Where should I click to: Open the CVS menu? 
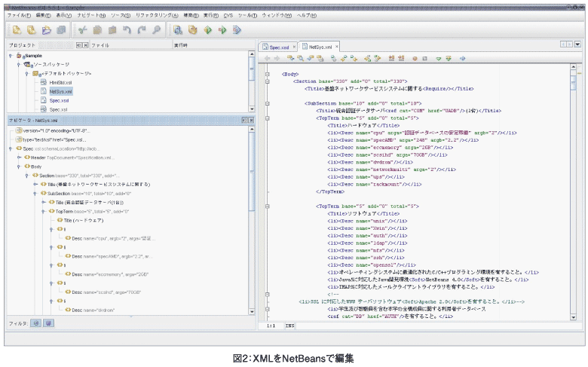[x=228, y=15]
